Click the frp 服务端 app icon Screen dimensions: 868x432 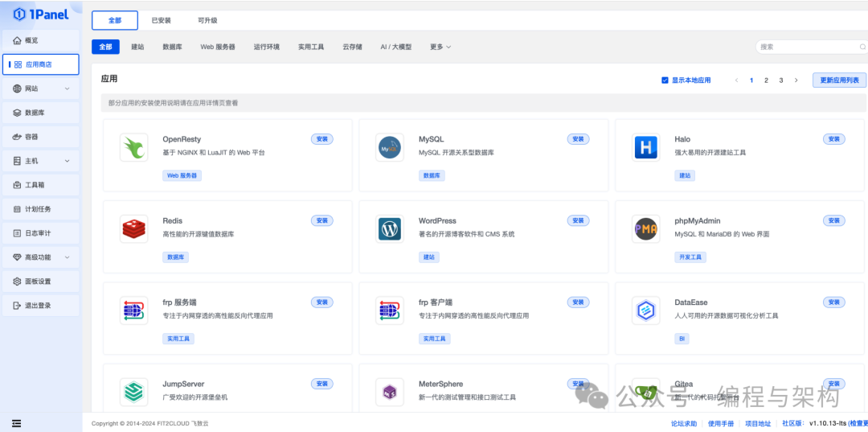pyautogui.click(x=134, y=311)
